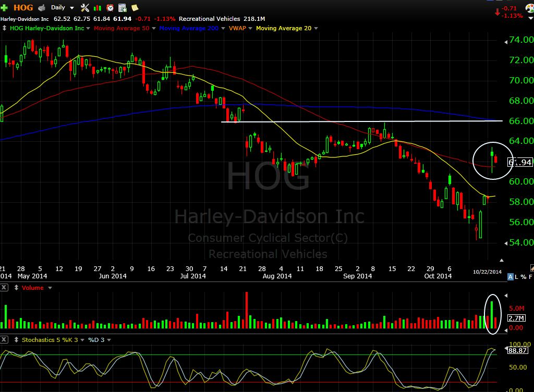Expand the Moving Average 20 dropdown arrow
Viewport: 534px width, 392px height.
coord(316,28)
